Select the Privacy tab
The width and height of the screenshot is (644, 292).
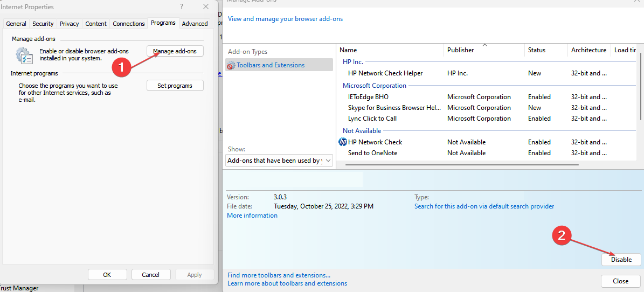click(x=70, y=24)
